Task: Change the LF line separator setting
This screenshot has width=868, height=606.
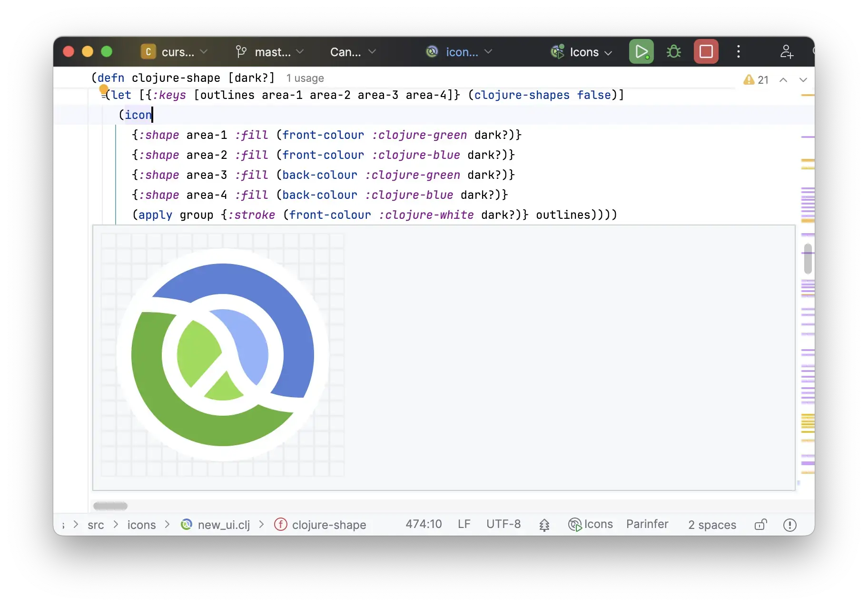Action: point(464,524)
